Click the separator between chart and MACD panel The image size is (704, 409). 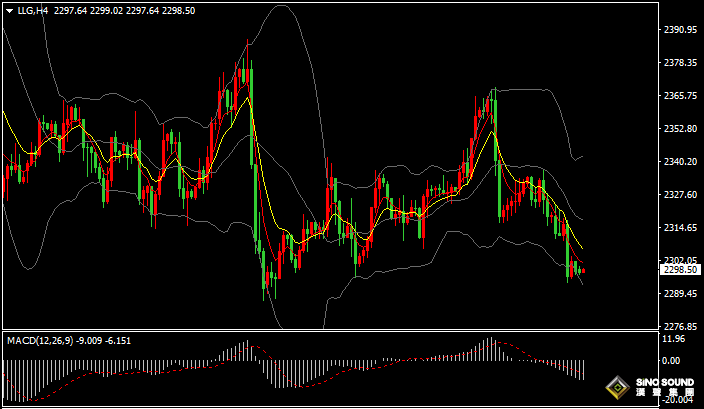[x=330, y=331]
